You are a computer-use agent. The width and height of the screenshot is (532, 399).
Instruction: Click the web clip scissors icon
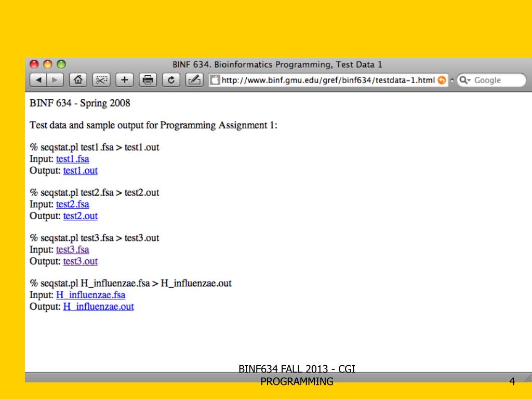coord(101,80)
